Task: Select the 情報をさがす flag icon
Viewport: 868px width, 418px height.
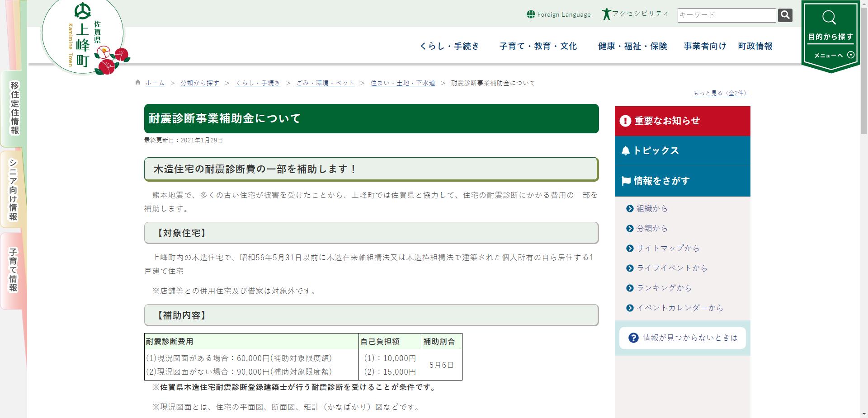Action: [x=626, y=180]
